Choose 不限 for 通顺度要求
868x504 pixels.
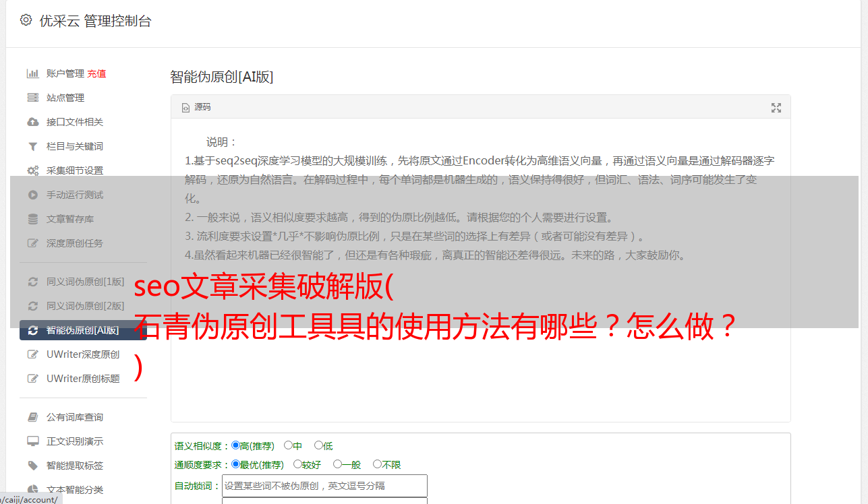377,464
